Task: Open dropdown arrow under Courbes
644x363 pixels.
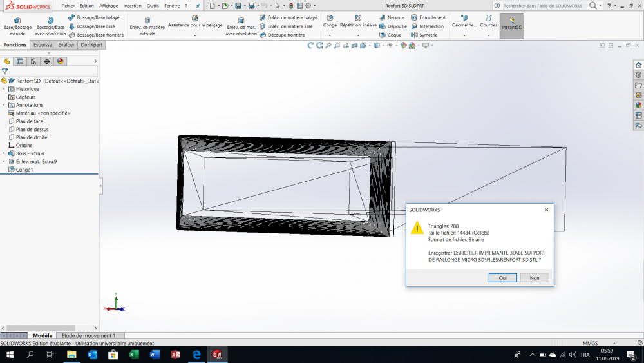Action: 488,35
